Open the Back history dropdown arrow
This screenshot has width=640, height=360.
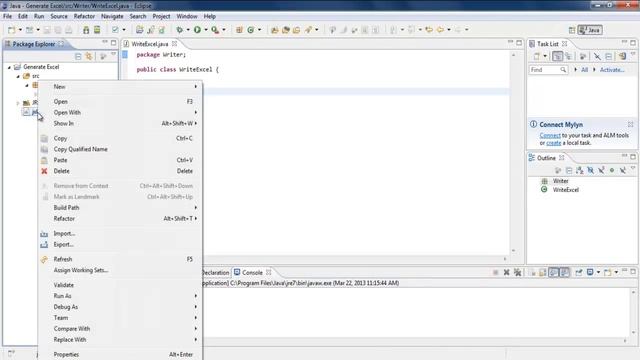coord(449,30)
